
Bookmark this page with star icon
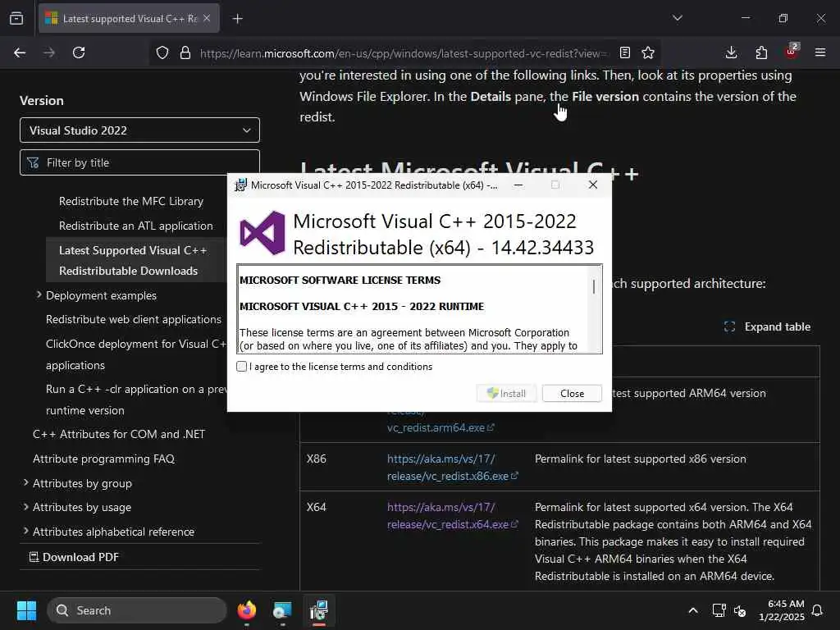(648, 52)
